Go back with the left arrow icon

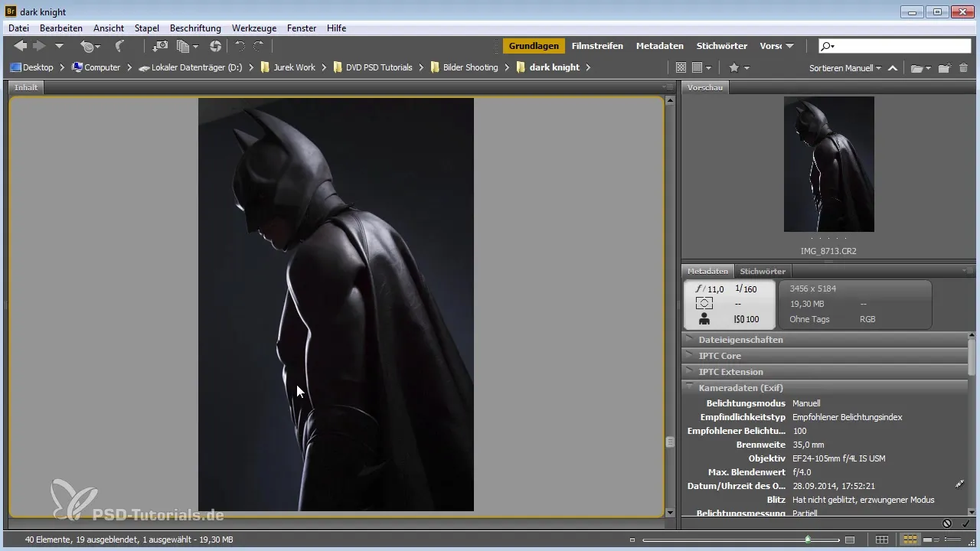(21, 46)
